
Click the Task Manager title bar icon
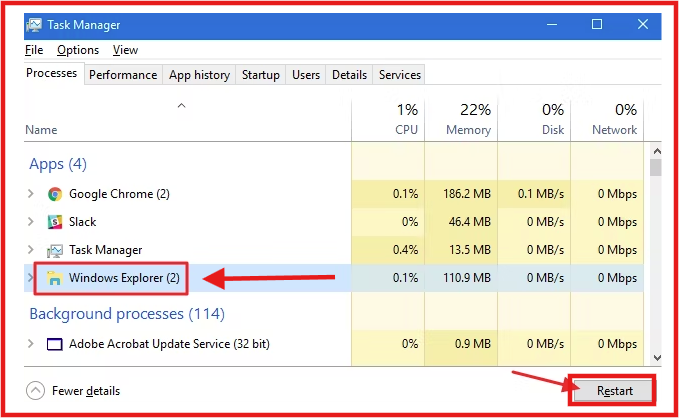(x=34, y=25)
